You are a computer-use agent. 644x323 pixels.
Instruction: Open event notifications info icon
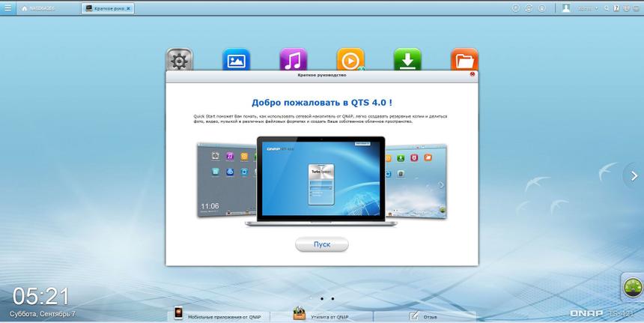click(542, 8)
